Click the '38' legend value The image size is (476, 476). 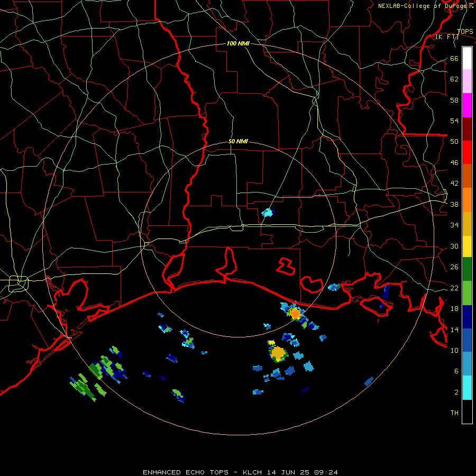click(454, 205)
